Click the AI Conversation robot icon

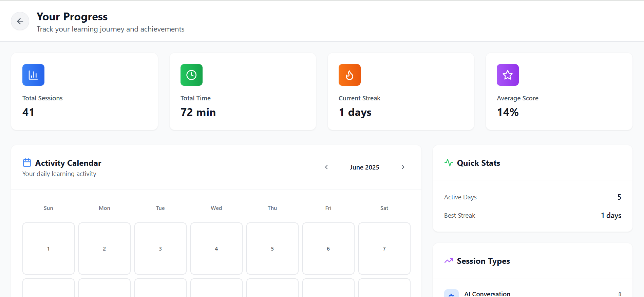[451, 294]
